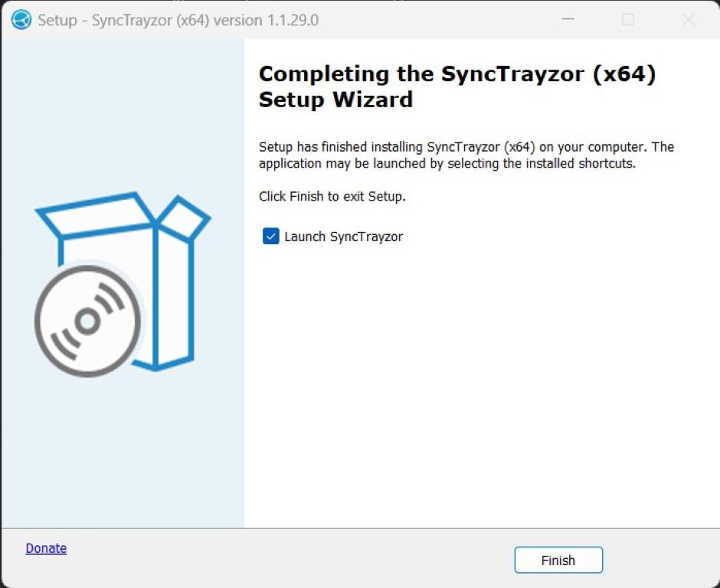Click the empty white area below checkbox
The height and width of the screenshot is (588, 720).
pos(481,386)
